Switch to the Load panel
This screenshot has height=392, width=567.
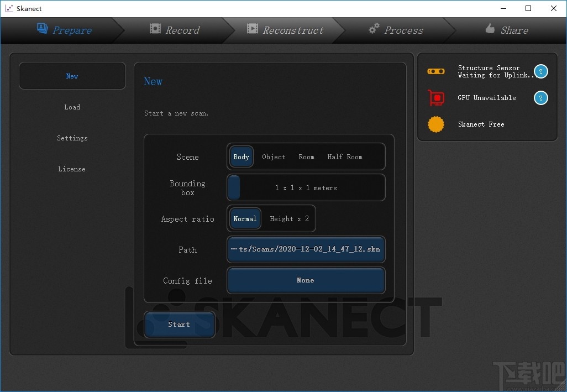pos(72,107)
